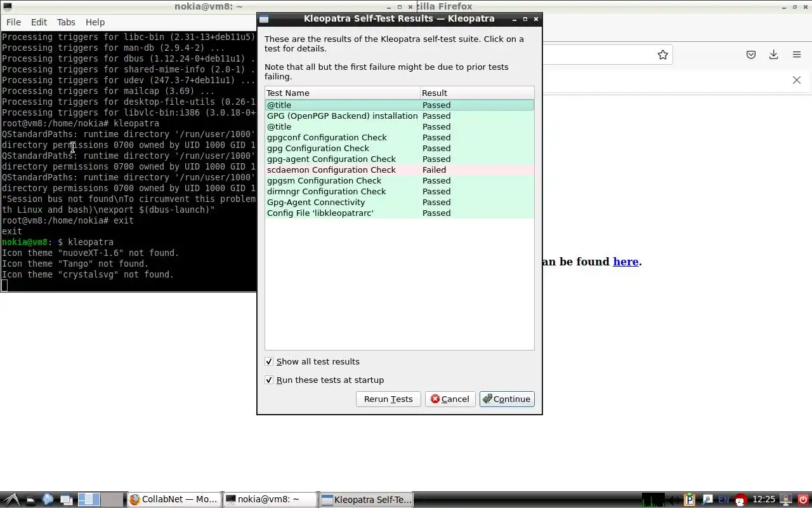This screenshot has height=508, width=812.
Task: Open CPU usage monitor in system tray
Action: coord(653,500)
